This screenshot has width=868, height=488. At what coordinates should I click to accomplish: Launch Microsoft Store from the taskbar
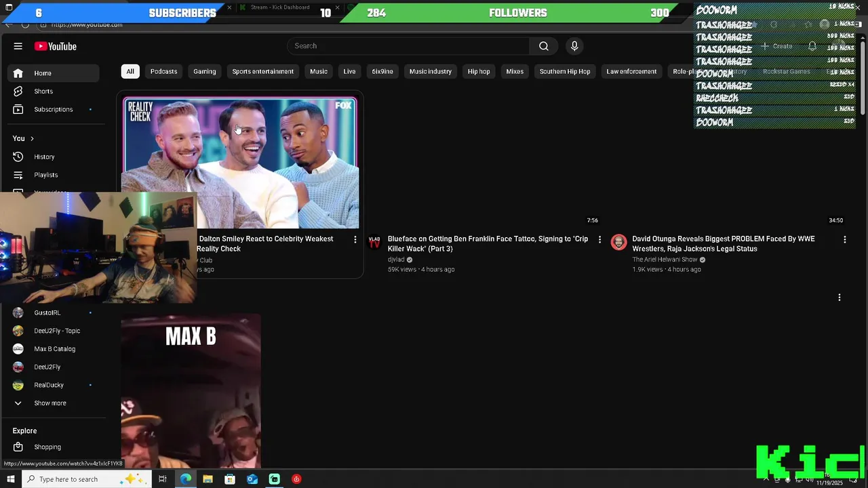(x=230, y=479)
